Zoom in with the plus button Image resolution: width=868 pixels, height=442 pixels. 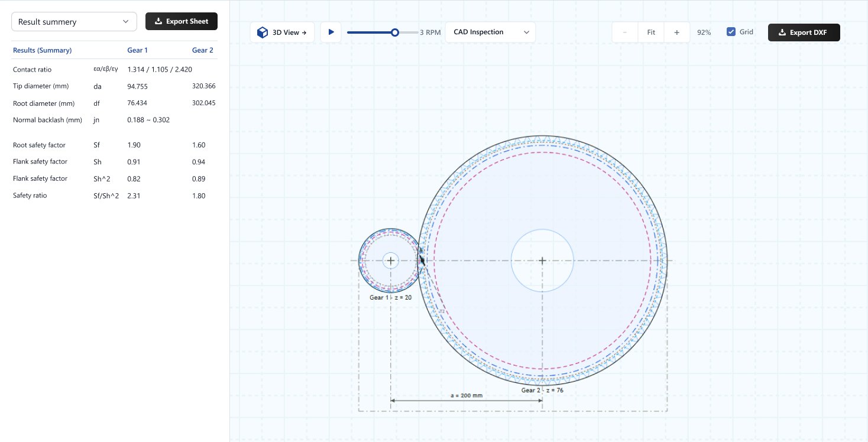click(x=676, y=32)
